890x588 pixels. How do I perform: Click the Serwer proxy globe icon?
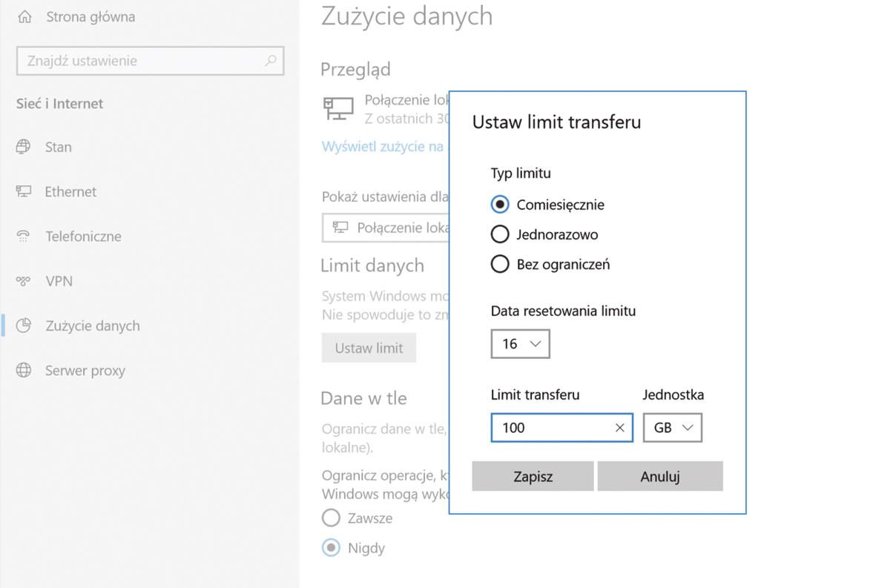pos(24,370)
